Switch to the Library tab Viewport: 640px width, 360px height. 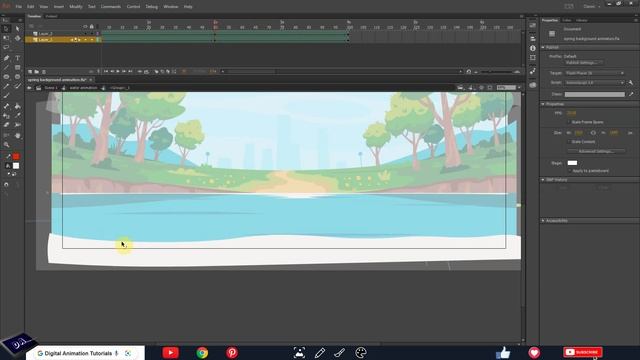582,20
